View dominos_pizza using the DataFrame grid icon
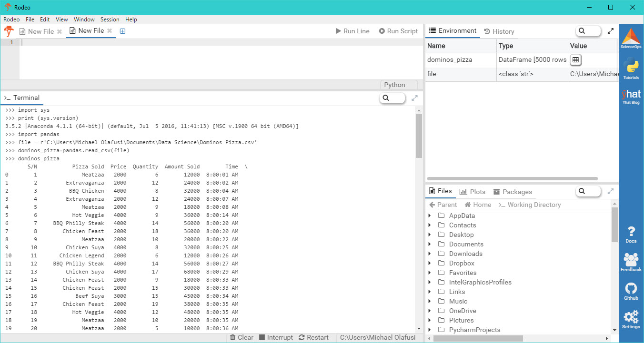Screen dimensions: 644x343 (x=576, y=59)
